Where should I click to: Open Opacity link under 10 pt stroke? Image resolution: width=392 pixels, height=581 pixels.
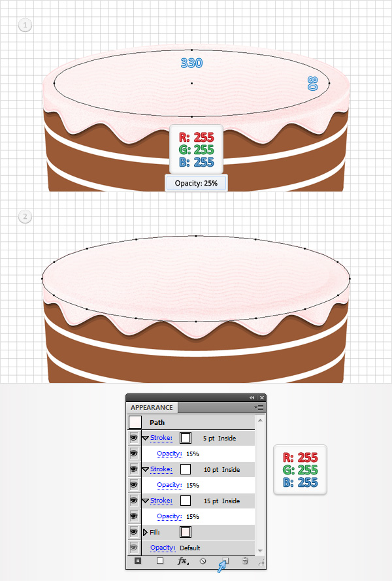coord(169,485)
